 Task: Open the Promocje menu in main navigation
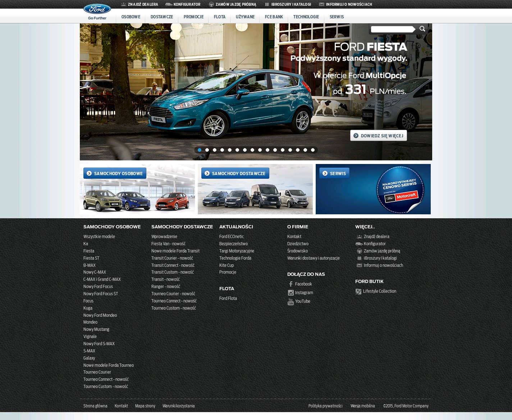[x=193, y=17]
